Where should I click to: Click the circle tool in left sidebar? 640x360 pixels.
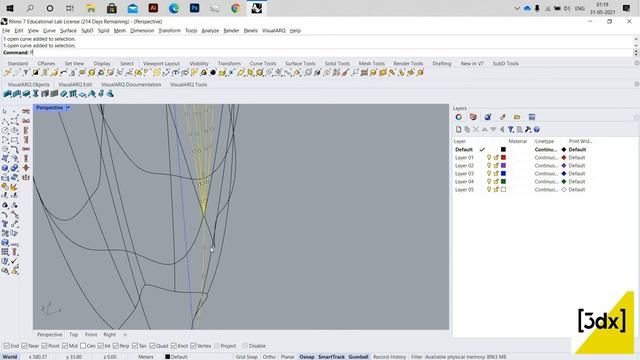[x=5, y=130]
